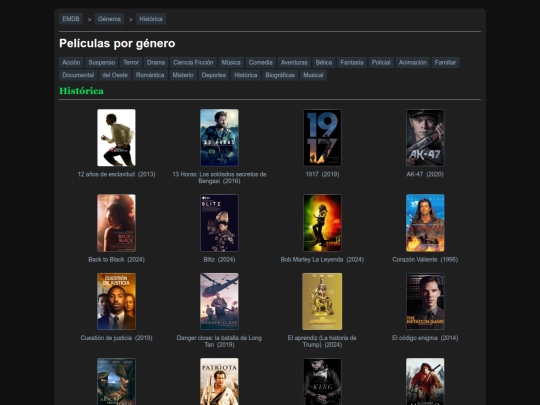
Task: Open the Ciencia Ficción genre
Action: point(193,62)
